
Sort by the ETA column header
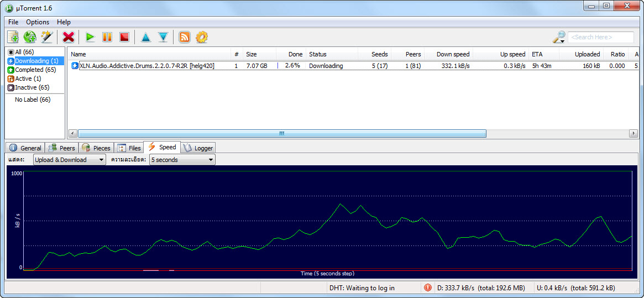[x=543, y=54]
